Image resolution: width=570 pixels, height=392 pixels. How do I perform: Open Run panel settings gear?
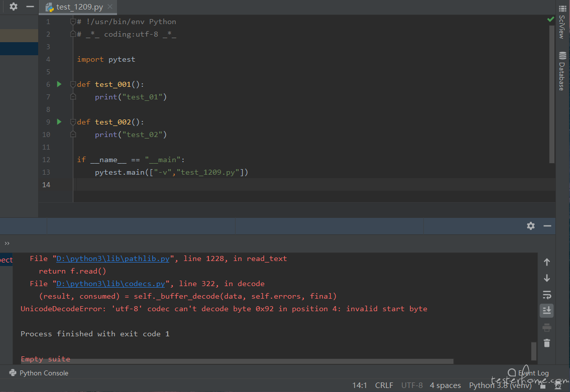click(531, 226)
